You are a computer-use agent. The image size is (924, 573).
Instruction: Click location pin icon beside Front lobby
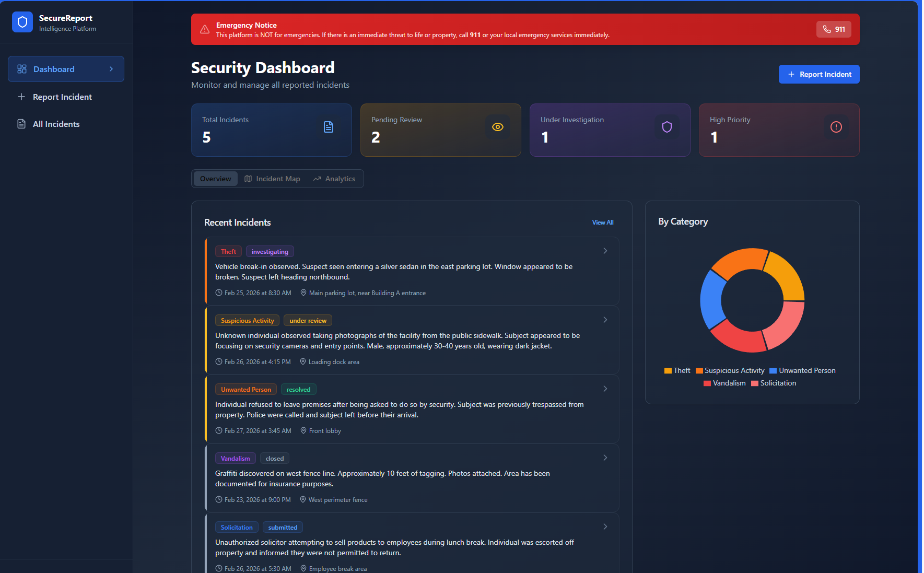point(303,430)
